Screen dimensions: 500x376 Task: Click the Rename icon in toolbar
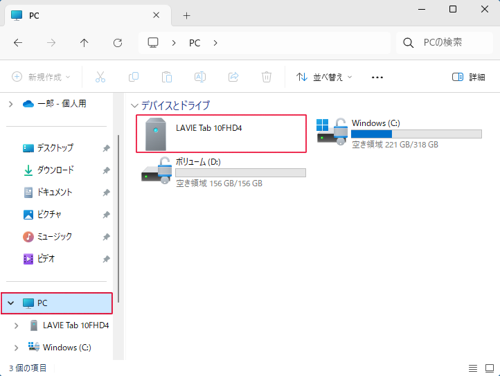(x=200, y=77)
